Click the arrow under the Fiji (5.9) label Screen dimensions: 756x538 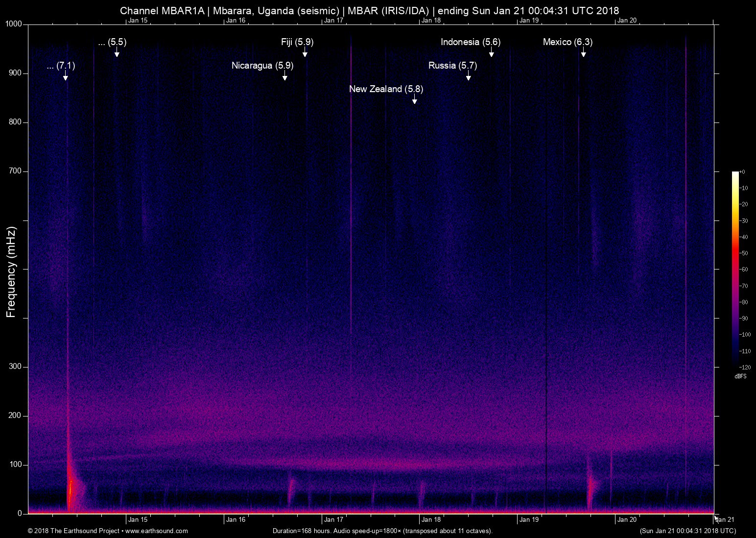coord(305,52)
